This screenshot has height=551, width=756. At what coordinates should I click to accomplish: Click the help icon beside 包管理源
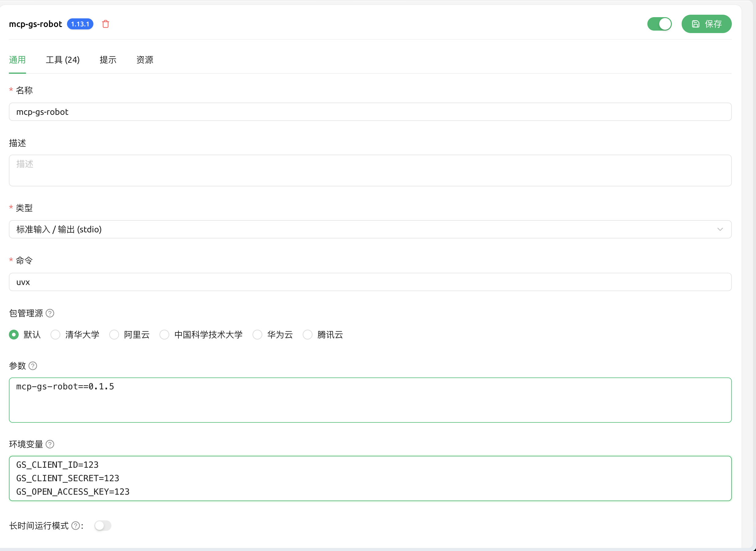[50, 313]
